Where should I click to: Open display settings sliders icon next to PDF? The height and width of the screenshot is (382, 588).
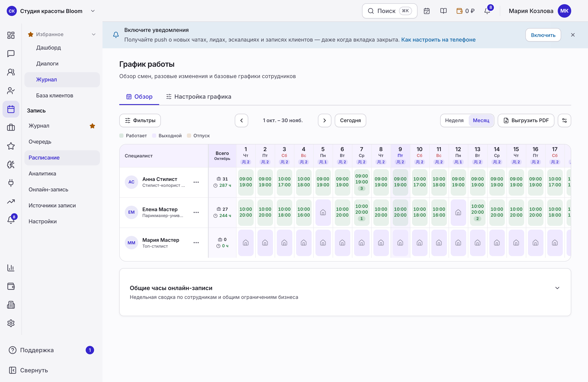(x=564, y=120)
